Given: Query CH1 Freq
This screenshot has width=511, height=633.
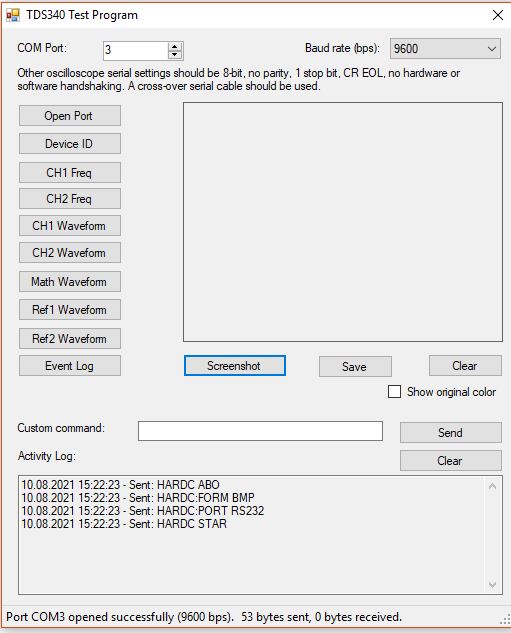Looking at the screenshot, I should pos(69,173).
